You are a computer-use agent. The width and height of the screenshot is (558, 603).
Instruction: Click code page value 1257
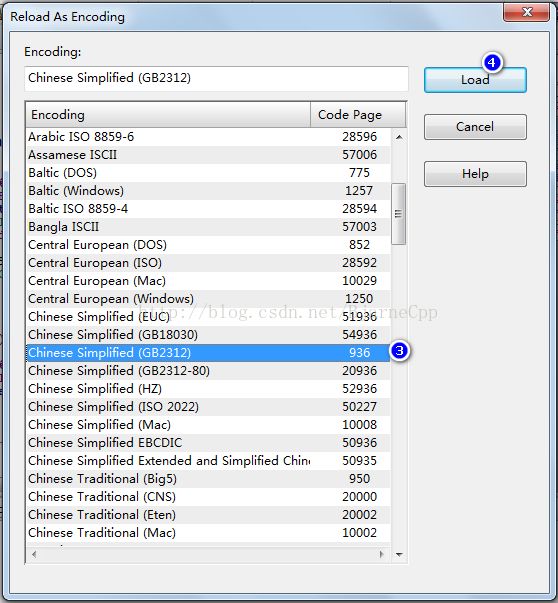pyautogui.click(x=360, y=191)
